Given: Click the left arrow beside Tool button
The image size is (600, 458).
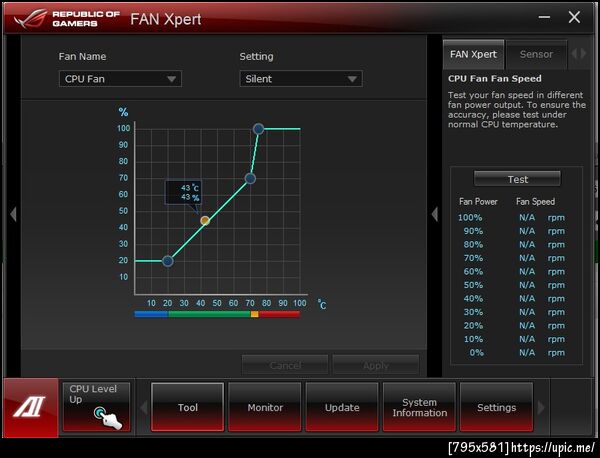Looking at the screenshot, I should (144, 407).
